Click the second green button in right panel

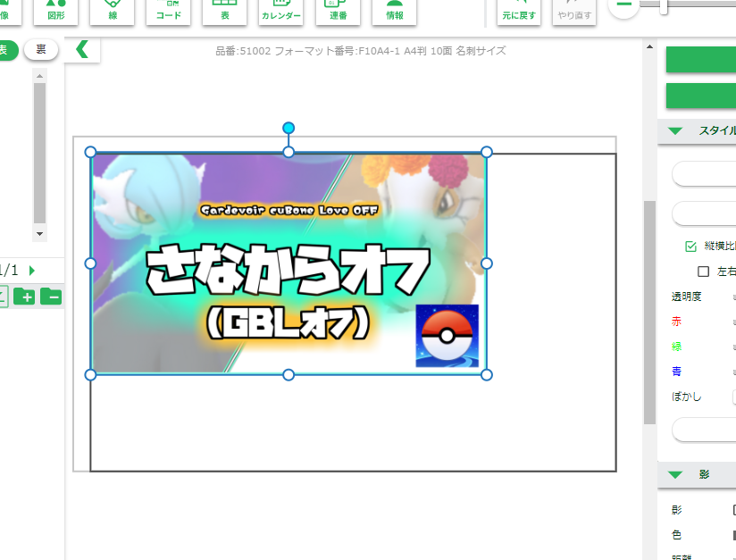click(x=701, y=96)
